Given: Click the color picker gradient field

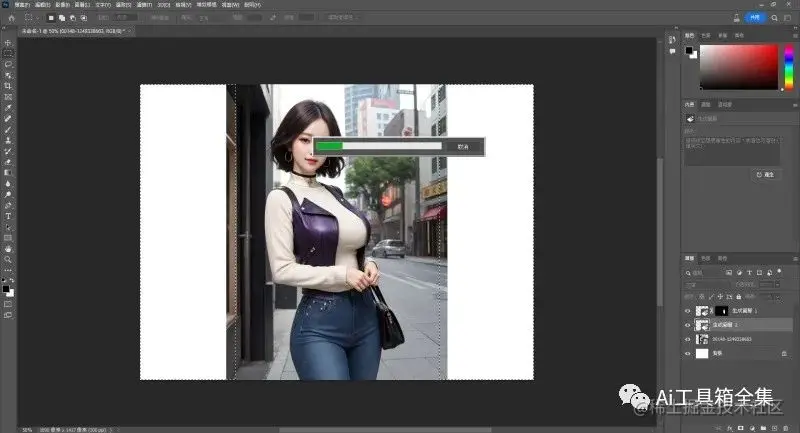Looking at the screenshot, I should [739, 67].
